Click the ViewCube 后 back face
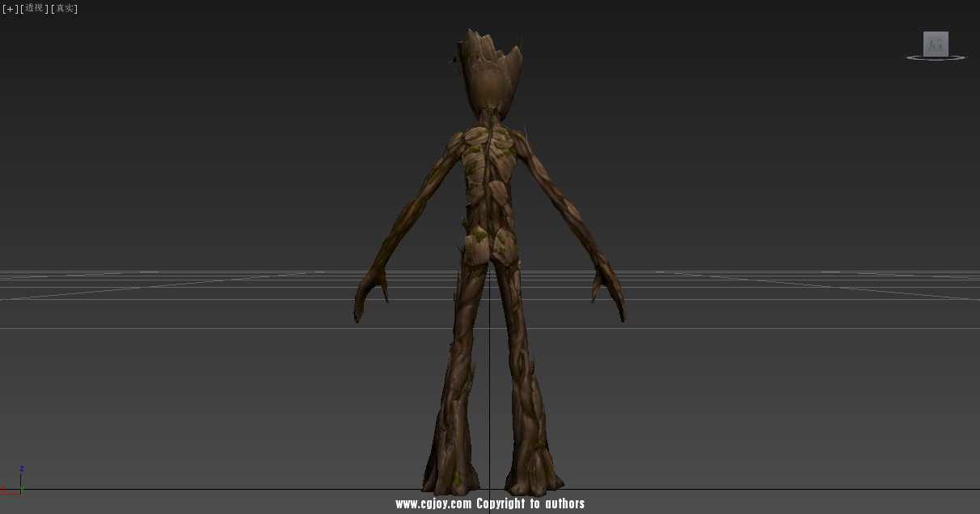The width and height of the screenshot is (980, 514). (x=936, y=44)
